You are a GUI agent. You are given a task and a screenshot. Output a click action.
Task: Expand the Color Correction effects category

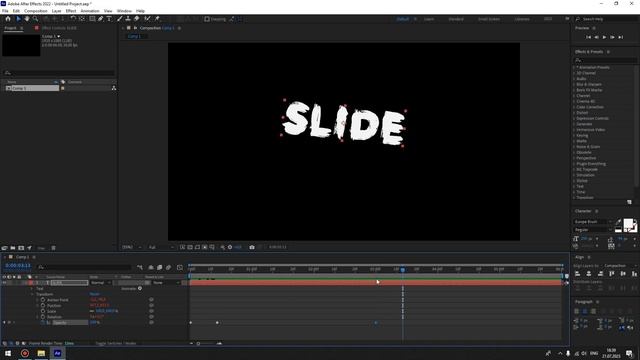point(589,107)
